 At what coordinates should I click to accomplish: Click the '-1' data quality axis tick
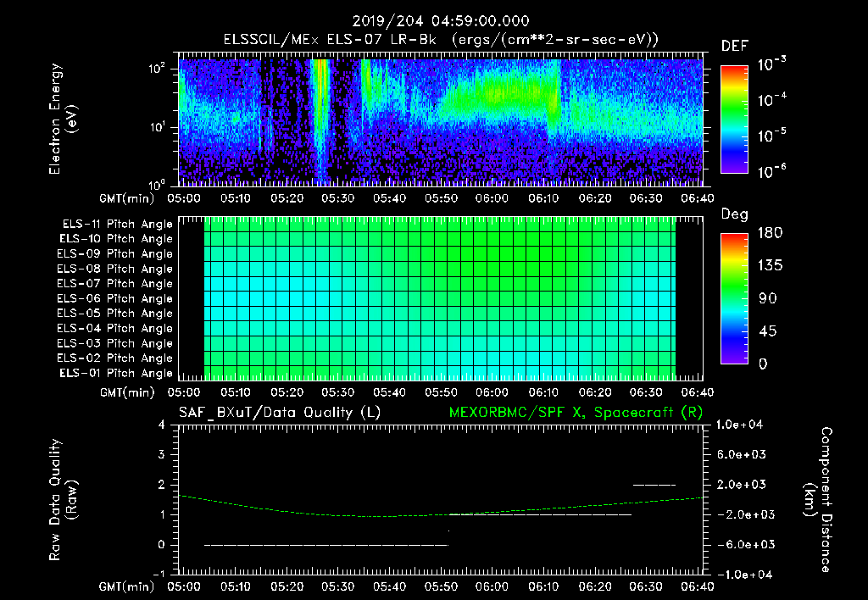[159, 574]
